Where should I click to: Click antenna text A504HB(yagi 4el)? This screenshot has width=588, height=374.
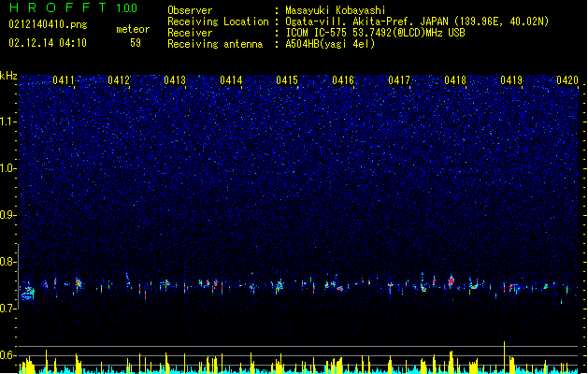330,44
